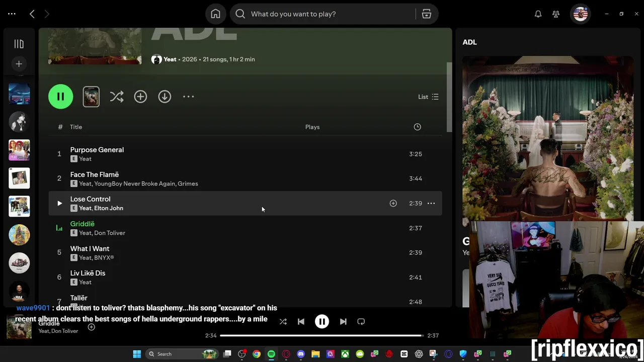Viewport: 644px width, 362px height.
Task: Open Discord from the taskbar
Action: click(301, 354)
